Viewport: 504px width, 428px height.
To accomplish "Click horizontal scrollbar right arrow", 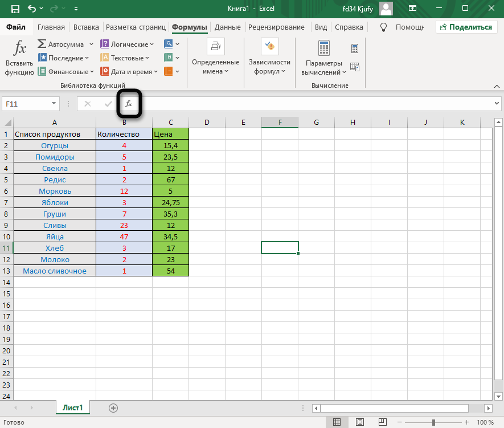I will (x=488, y=408).
